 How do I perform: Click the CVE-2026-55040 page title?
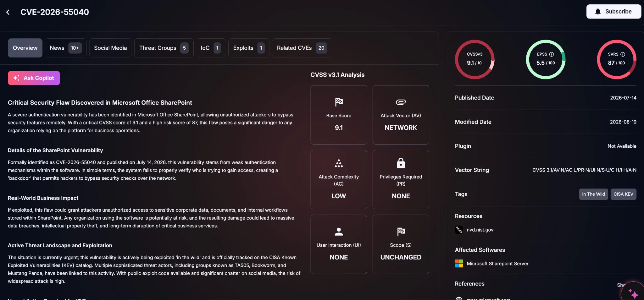tap(55, 12)
